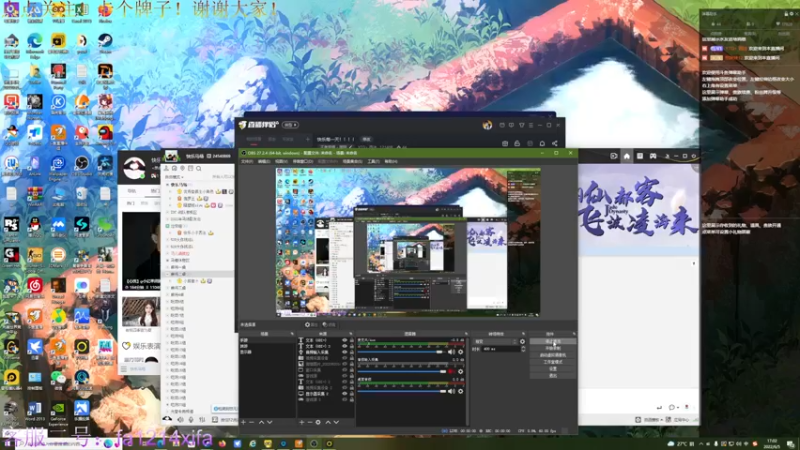Click the start recording button in OBS controls

[x=553, y=348]
